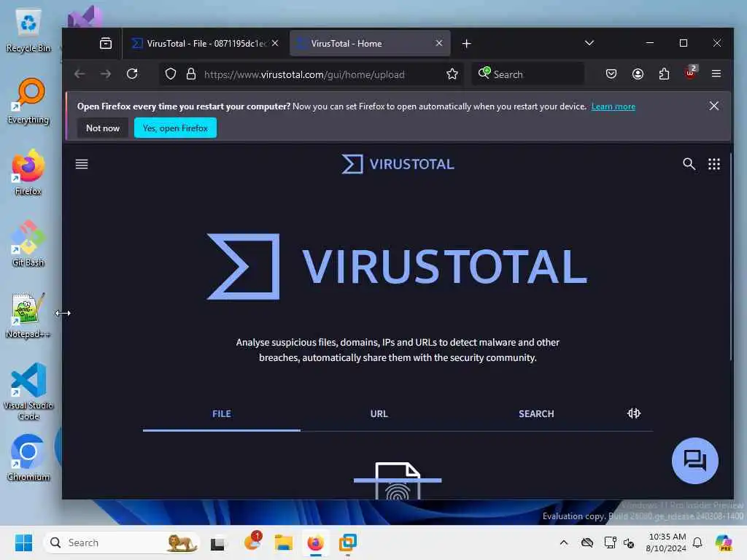Click the Windows taskbar Search box
The width and height of the screenshot is (747, 560).
pyautogui.click(x=121, y=542)
